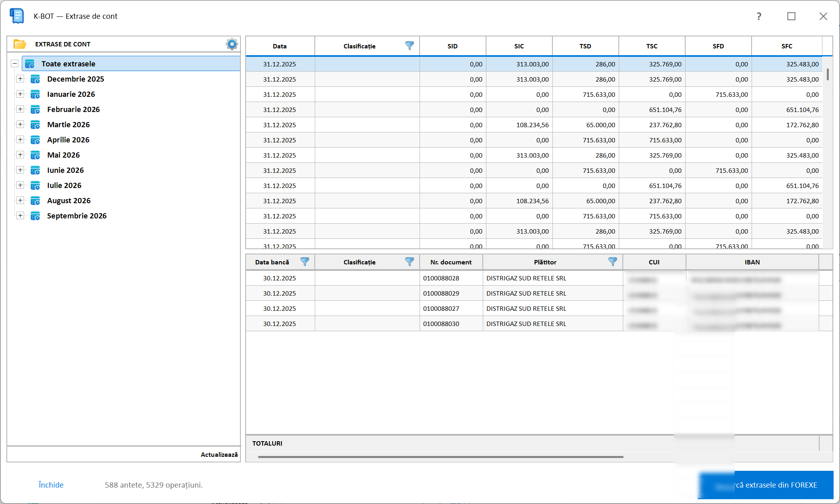Click the calendar icon beside Decembrie 2025
840x504 pixels.
pos(36,79)
